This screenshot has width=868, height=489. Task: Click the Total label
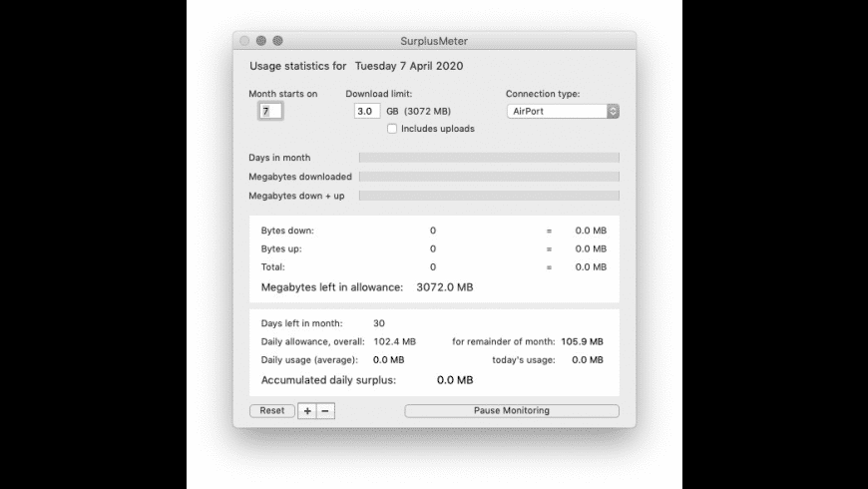click(273, 266)
